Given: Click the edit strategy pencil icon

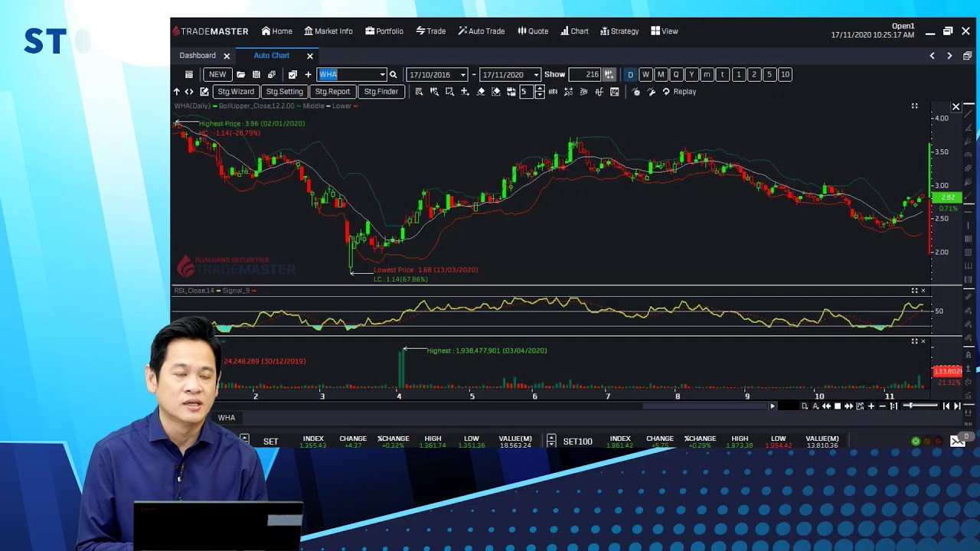Looking at the screenshot, I should coord(204,91).
